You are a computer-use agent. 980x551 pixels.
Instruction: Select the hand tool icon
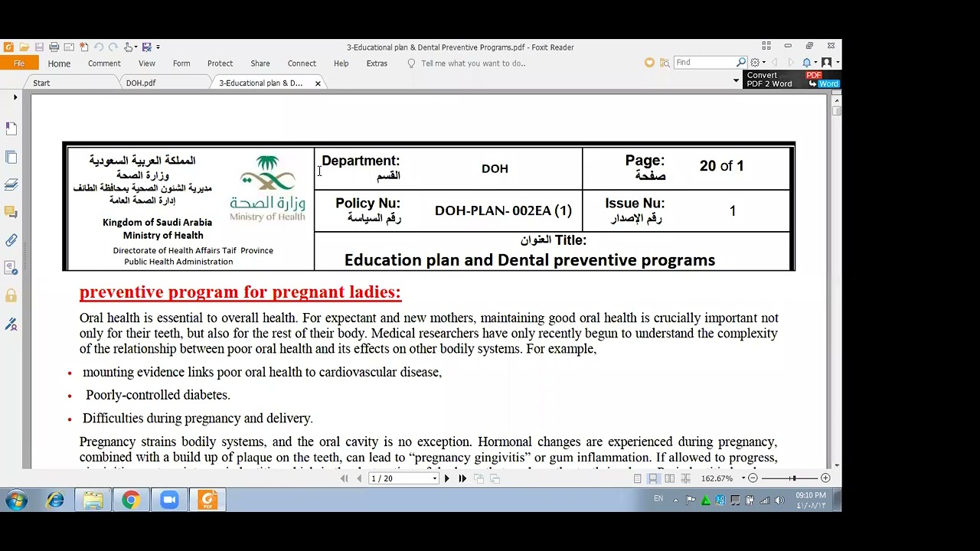click(128, 47)
